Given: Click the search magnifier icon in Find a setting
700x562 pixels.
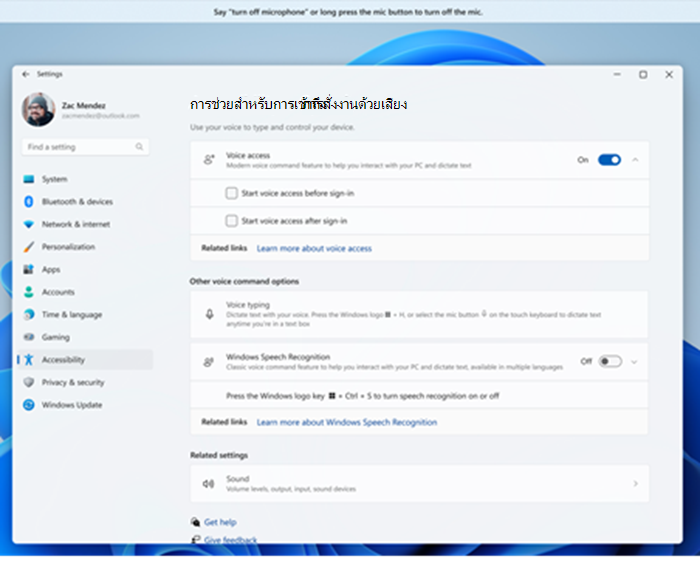Looking at the screenshot, I should [139, 147].
